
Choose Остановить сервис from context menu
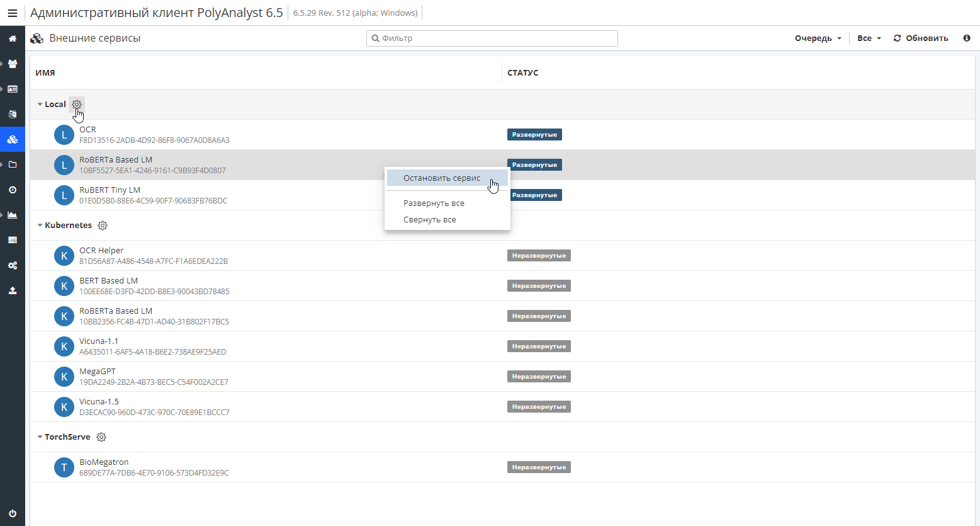point(448,178)
